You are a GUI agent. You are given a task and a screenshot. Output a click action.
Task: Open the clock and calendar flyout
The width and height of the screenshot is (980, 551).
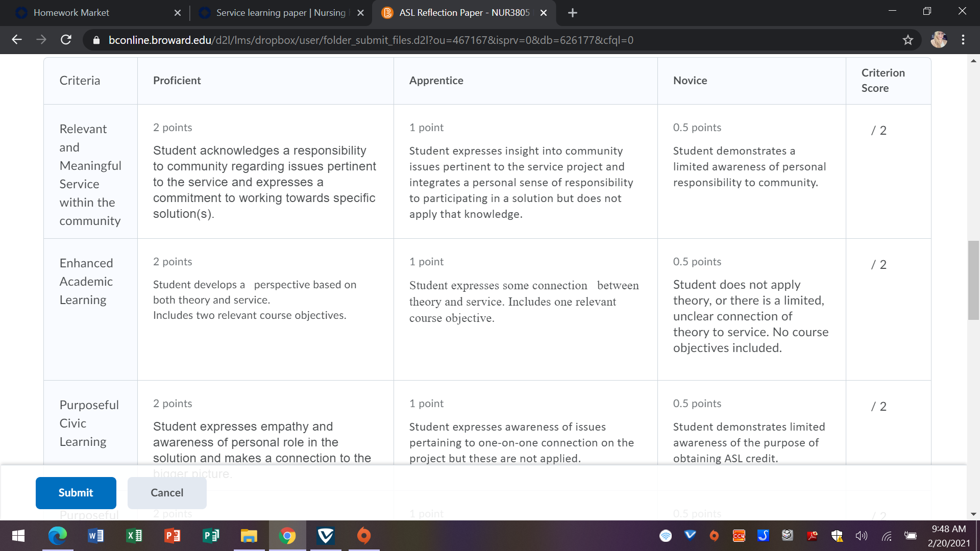pos(948,536)
